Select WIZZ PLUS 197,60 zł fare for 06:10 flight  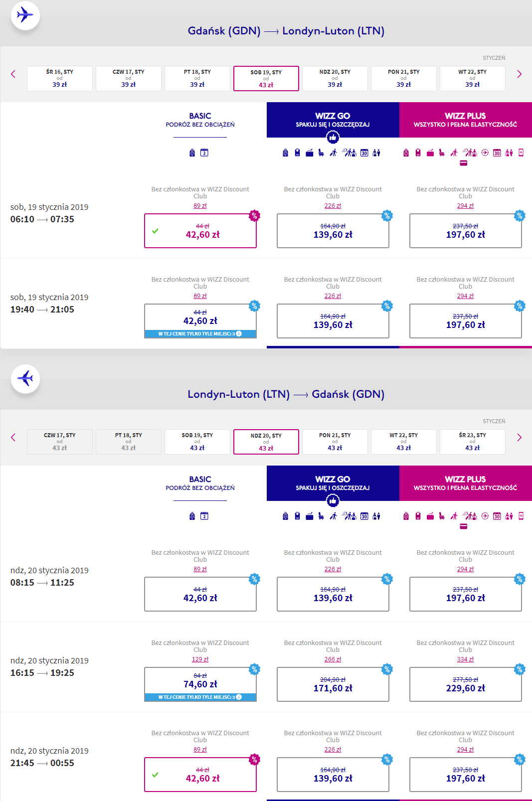click(466, 231)
